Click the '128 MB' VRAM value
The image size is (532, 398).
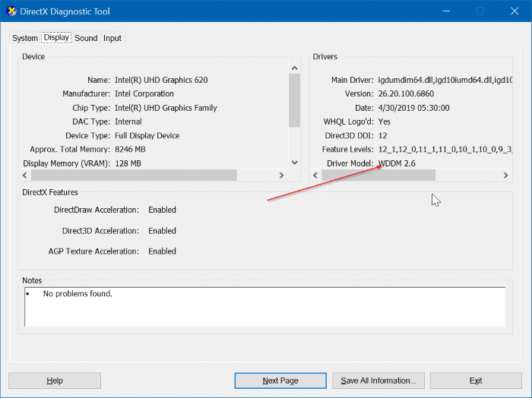pyautogui.click(x=128, y=163)
